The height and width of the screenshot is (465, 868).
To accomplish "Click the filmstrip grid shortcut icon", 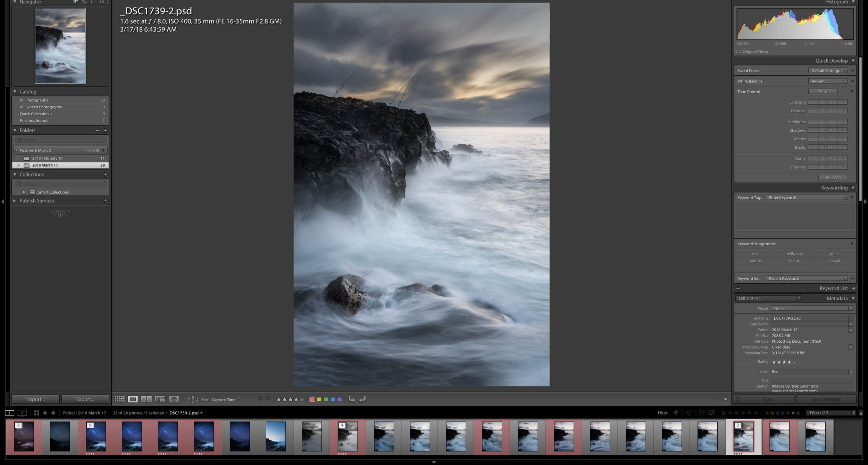I will (36, 413).
